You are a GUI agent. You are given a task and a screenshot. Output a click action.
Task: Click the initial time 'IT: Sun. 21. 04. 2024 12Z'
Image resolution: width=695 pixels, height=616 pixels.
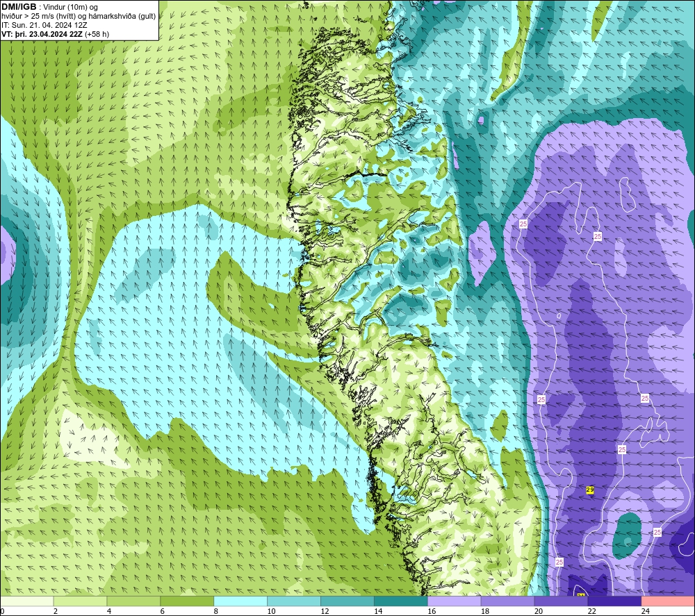click(44, 25)
